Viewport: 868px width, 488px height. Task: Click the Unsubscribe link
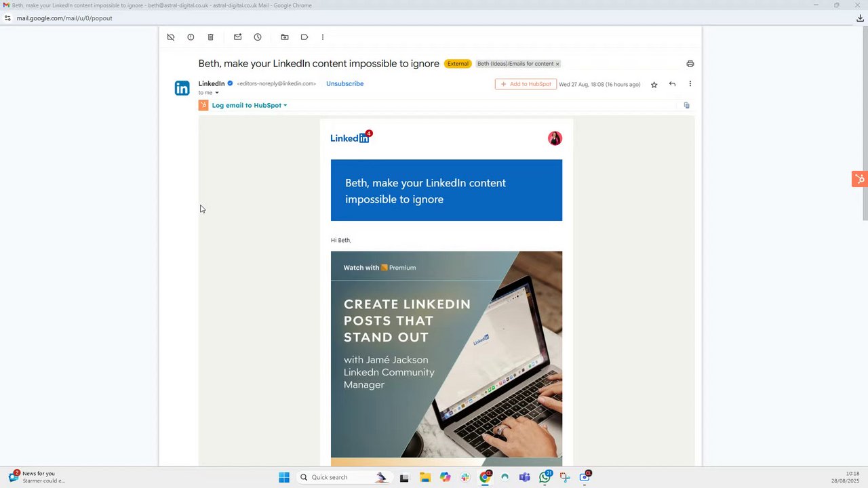point(344,83)
